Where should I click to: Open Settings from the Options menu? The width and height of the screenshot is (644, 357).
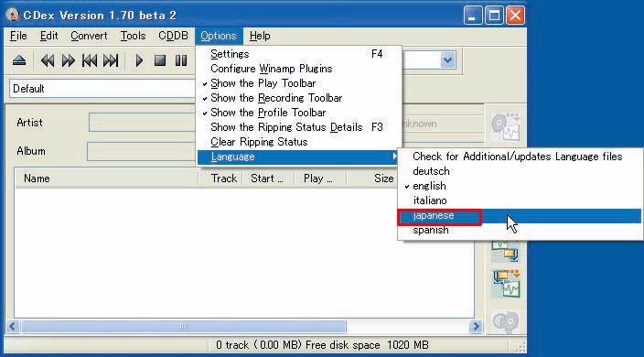tap(298, 54)
